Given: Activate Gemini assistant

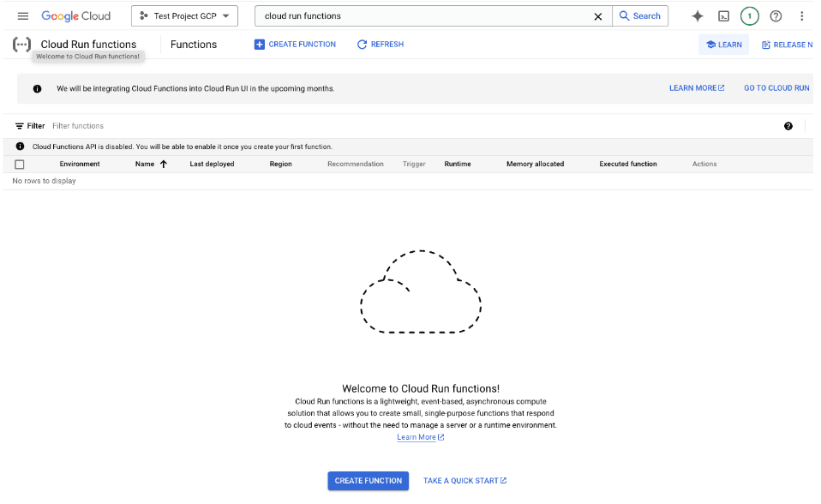Looking at the screenshot, I should point(697,15).
